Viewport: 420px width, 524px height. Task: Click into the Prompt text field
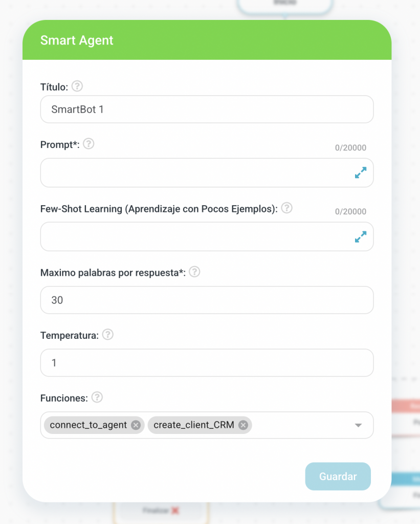(194, 173)
